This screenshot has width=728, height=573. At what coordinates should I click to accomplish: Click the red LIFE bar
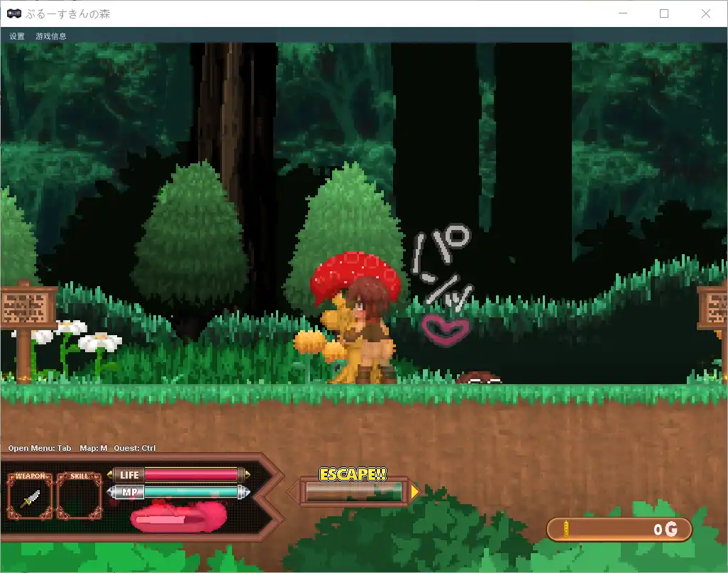(191, 474)
